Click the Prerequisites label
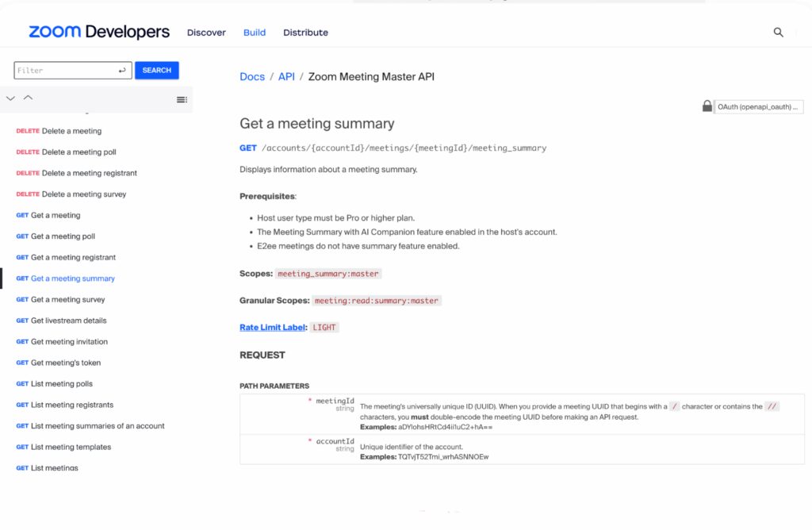Image resolution: width=812 pixels, height=530 pixels. click(x=268, y=196)
